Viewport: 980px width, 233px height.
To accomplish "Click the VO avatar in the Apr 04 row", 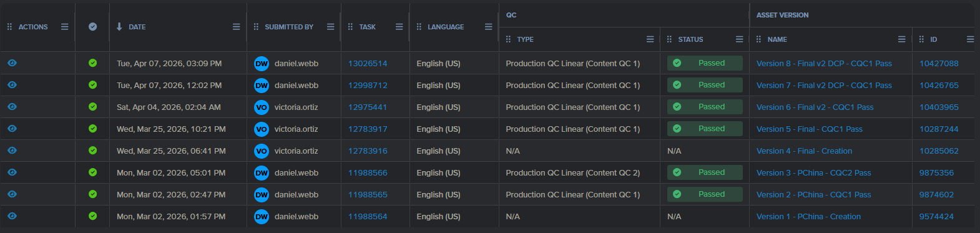I will pyautogui.click(x=262, y=107).
